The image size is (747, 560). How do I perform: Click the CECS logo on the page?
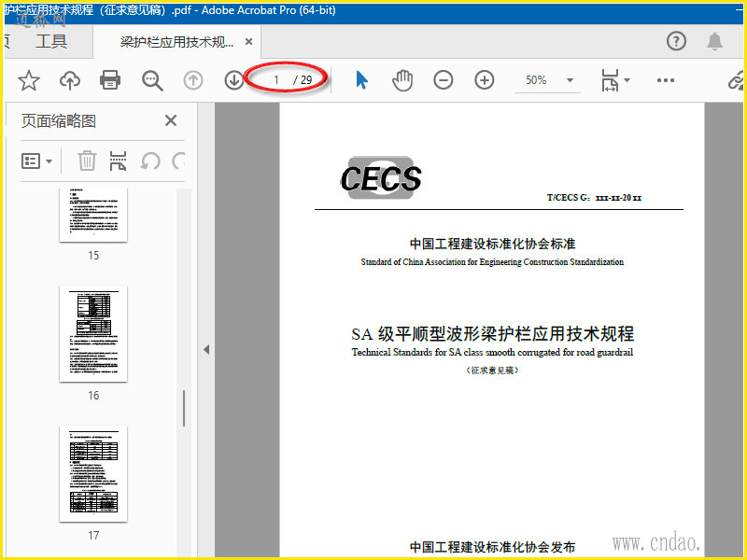[x=381, y=177]
